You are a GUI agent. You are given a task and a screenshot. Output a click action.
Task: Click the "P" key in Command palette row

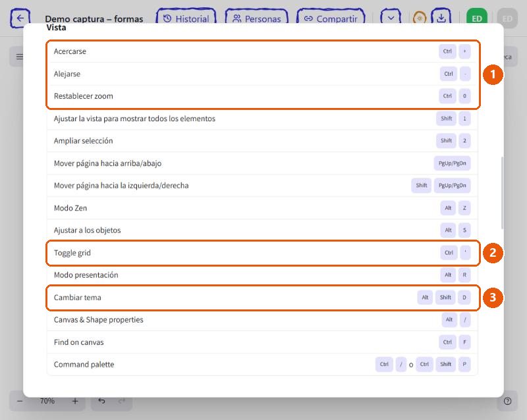[x=464, y=364]
